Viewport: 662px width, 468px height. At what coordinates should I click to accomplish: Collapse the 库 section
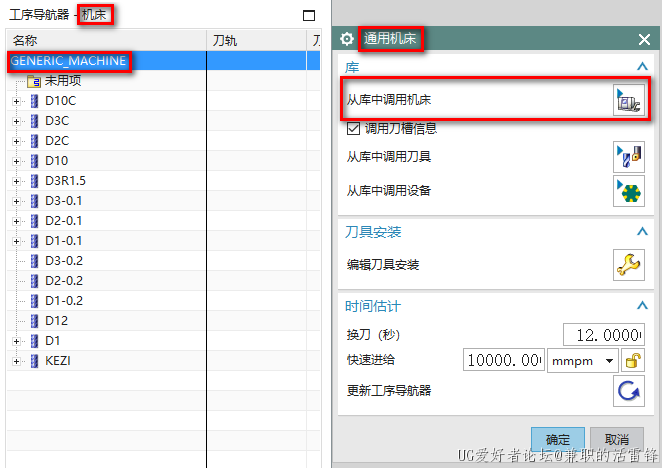click(642, 66)
